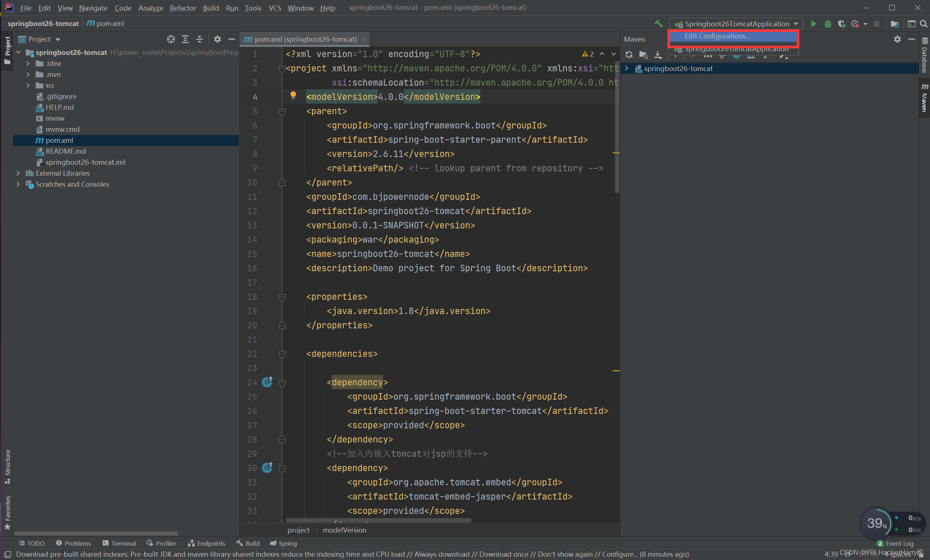Screen dimensions: 930x560
Task: Open Project Structure icon in top toolbar
Action: (x=894, y=24)
